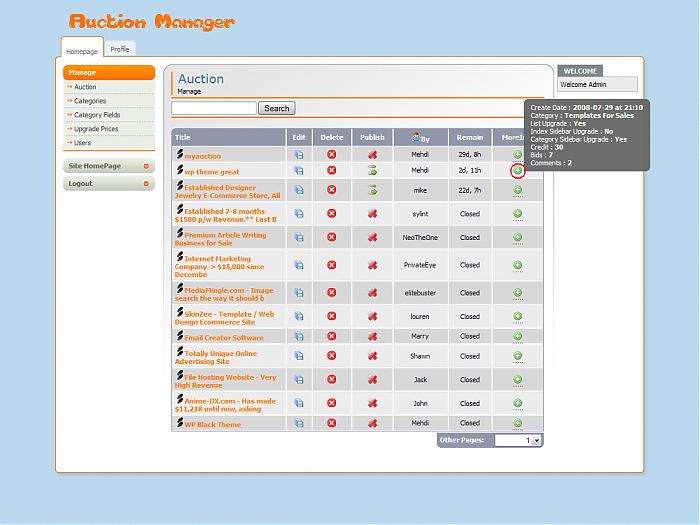Click the 'John' user cell
This screenshot has height=525, width=700.
[x=420, y=403]
